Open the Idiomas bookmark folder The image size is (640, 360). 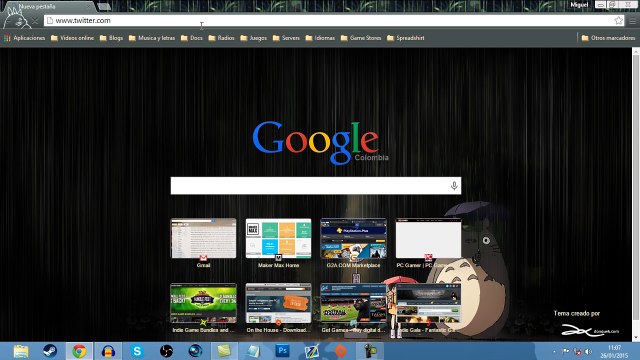tap(320, 38)
